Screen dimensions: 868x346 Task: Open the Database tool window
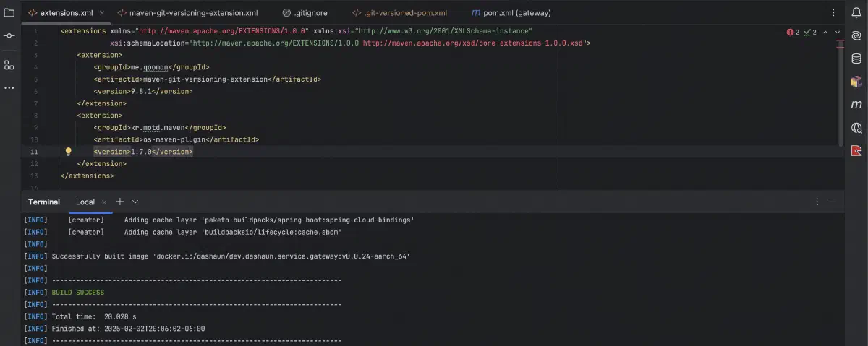856,59
